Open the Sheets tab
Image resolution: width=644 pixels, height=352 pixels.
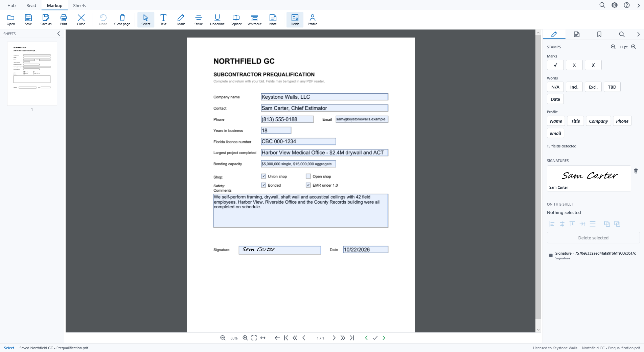tap(79, 5)
